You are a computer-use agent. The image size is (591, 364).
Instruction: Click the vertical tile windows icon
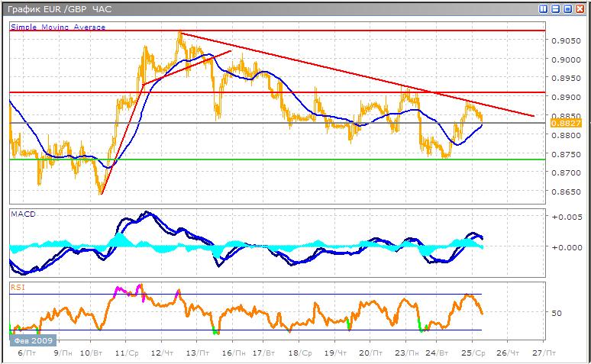click(x=544, y=9)
